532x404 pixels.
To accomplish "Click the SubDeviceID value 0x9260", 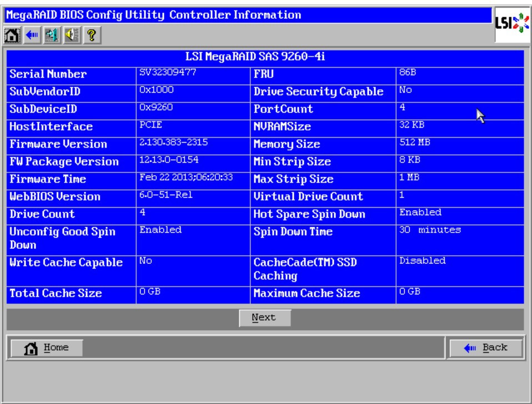I will tap(156, 108).
